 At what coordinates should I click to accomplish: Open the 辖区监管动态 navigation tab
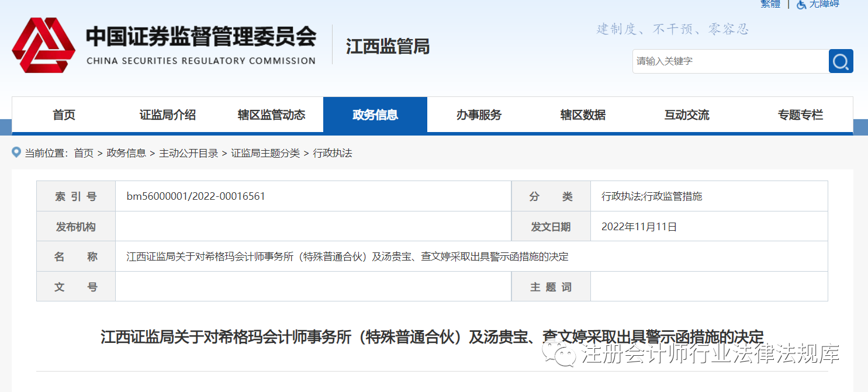pos(271,115)
